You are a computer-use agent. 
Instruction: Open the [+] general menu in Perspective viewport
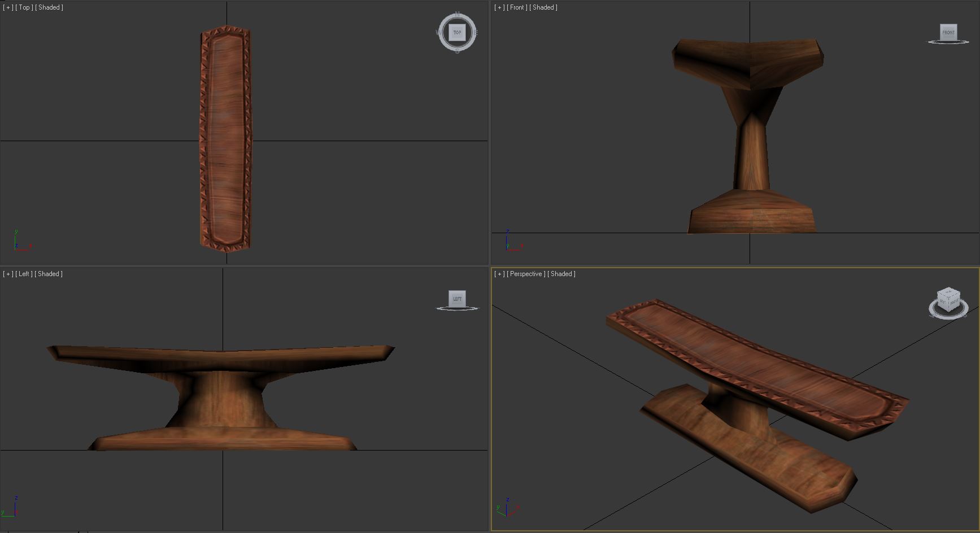click(499, 274)
